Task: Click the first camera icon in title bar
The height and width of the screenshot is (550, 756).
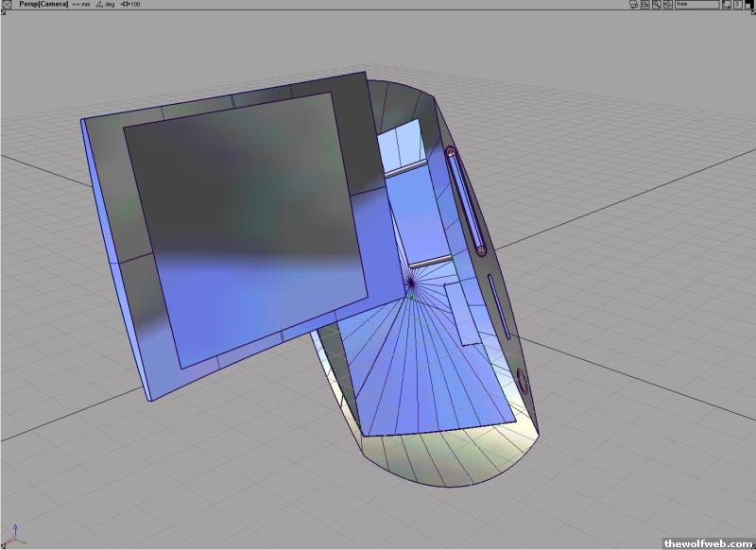Action: coord(633,5)
